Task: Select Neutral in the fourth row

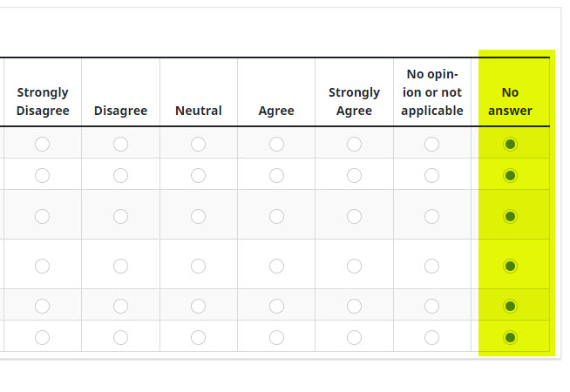Action: [x=198, y=266]
